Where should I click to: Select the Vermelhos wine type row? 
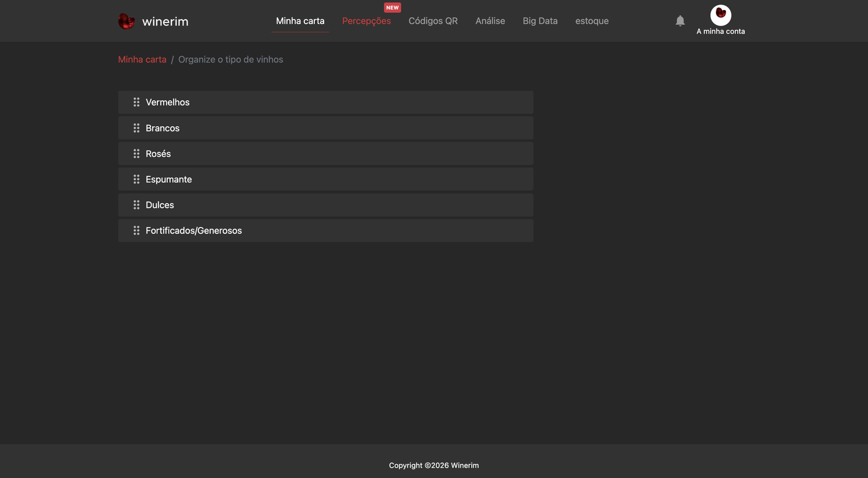click(326, 102)
